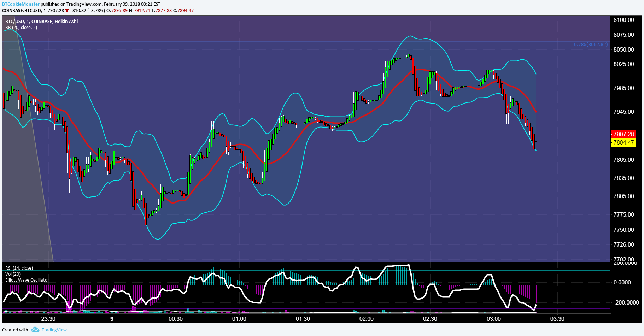Click the 8075.00 price axis label

pos(624,35)
